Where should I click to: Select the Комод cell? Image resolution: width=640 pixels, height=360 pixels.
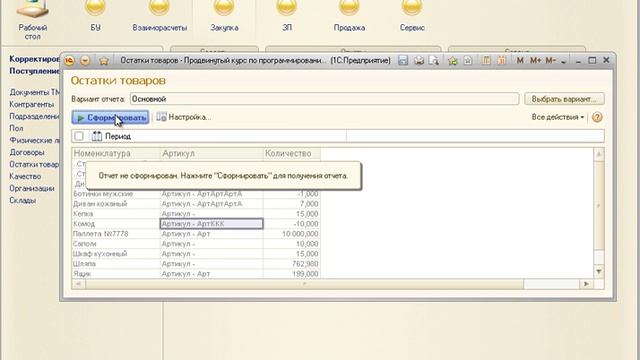tap(116, 224)
